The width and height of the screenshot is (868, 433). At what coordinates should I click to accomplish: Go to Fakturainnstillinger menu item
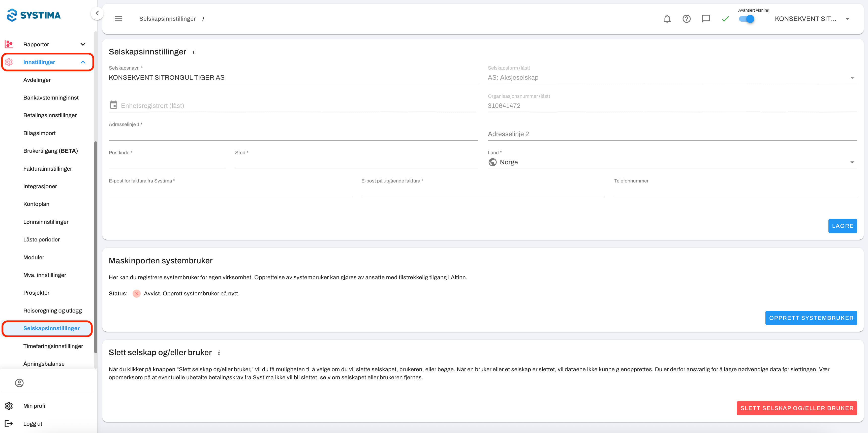pyautogui.click(x=48, y=168)
